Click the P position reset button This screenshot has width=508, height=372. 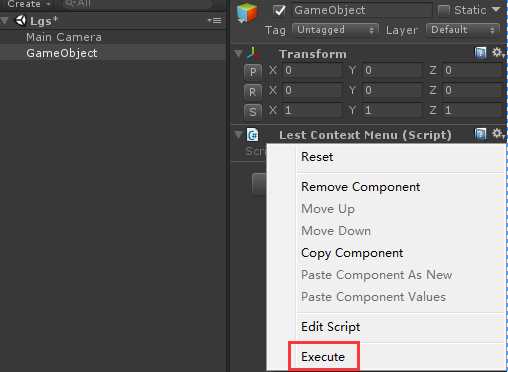click(x=253, y=71)
